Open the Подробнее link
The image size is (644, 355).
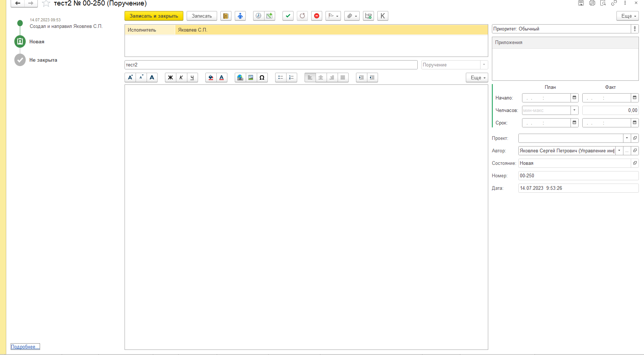(25, 347)
